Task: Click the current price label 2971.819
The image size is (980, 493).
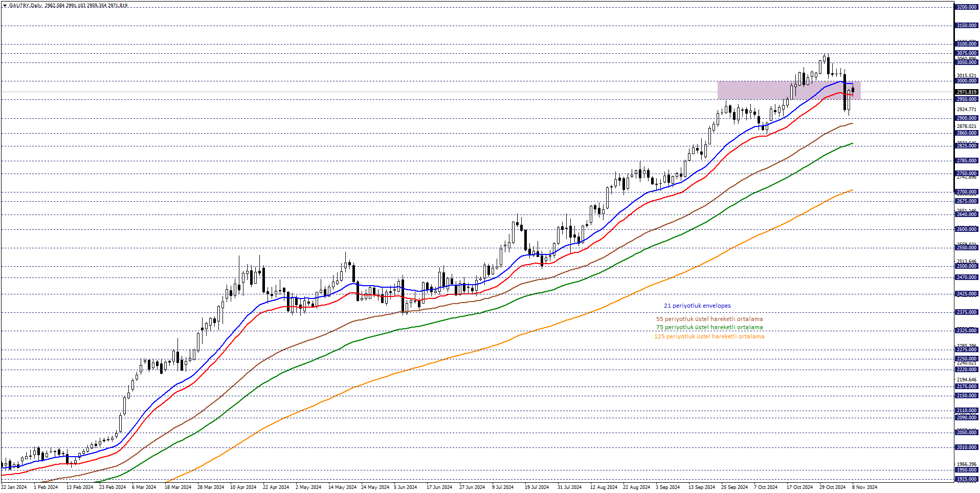Action: click(x=967, y=92)
